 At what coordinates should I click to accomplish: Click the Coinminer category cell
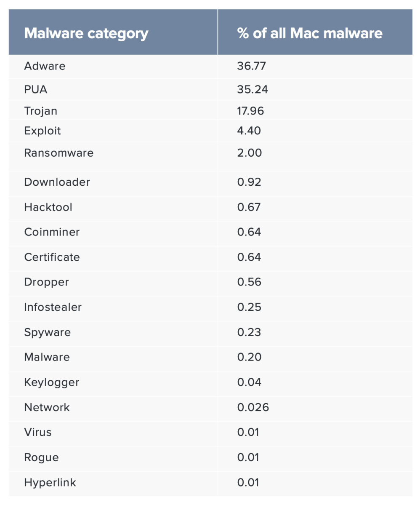coord(52,232)
